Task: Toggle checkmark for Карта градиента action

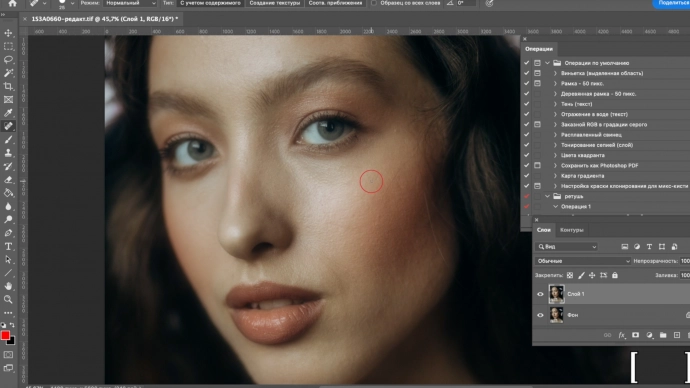Action: [x=527, y=176]
